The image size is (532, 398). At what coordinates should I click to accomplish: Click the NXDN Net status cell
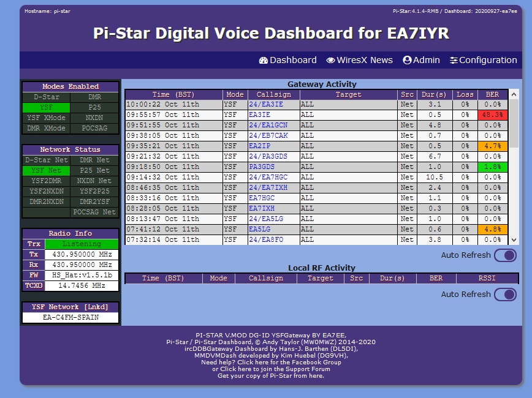pos(94,181)
